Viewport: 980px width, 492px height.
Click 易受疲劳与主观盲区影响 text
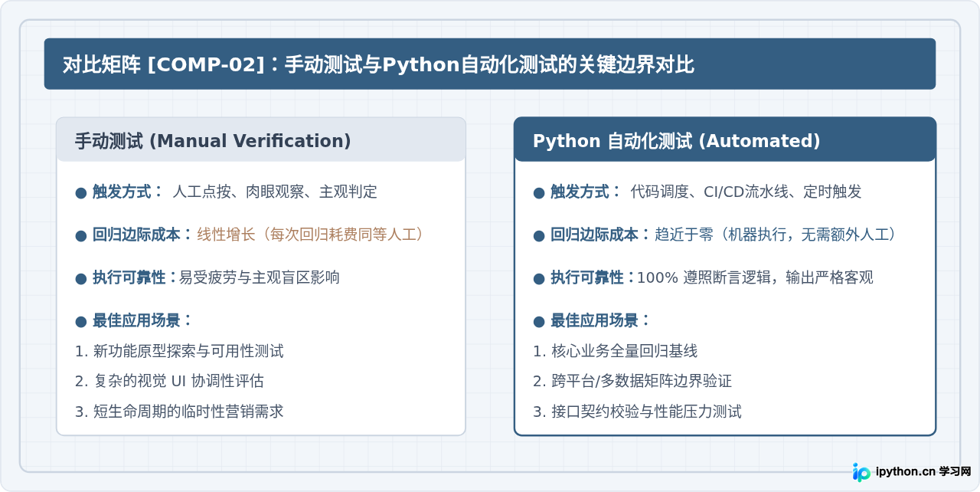coord(260,277)
